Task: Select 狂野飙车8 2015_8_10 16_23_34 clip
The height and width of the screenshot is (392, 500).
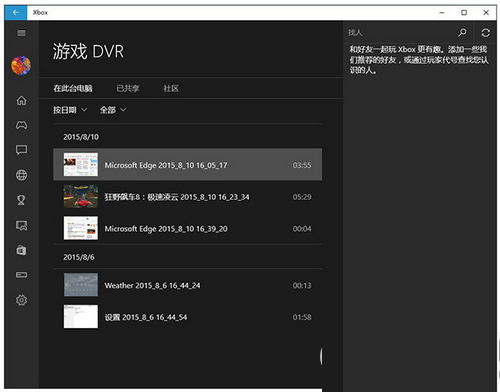Action: 187,197
